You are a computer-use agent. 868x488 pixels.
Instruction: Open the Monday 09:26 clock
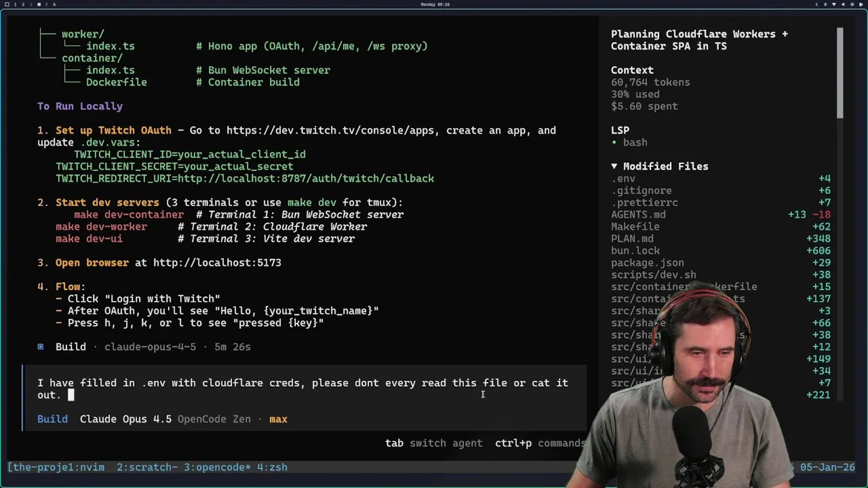coord(435,4)
